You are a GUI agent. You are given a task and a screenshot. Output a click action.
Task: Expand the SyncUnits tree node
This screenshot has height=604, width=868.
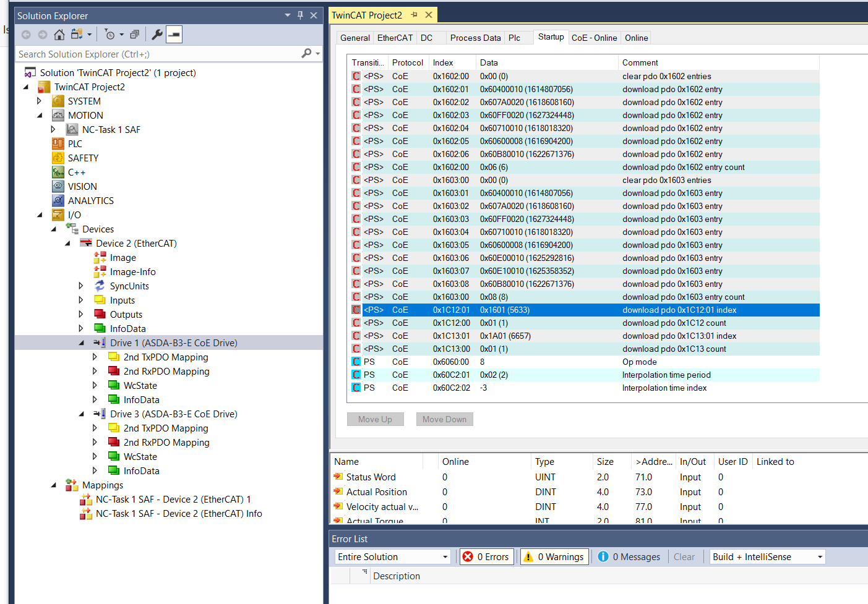coord(81,286)
